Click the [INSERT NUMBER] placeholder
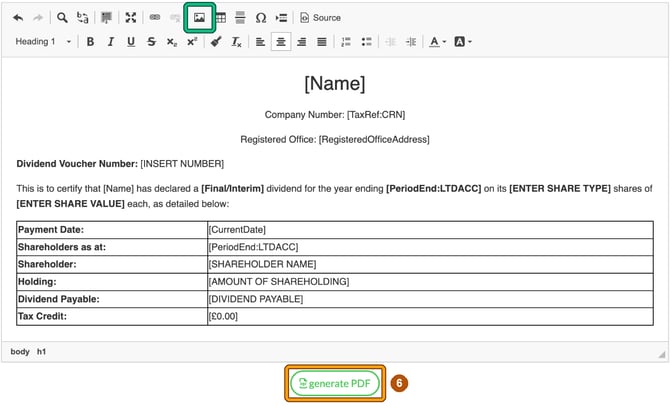 182,164
